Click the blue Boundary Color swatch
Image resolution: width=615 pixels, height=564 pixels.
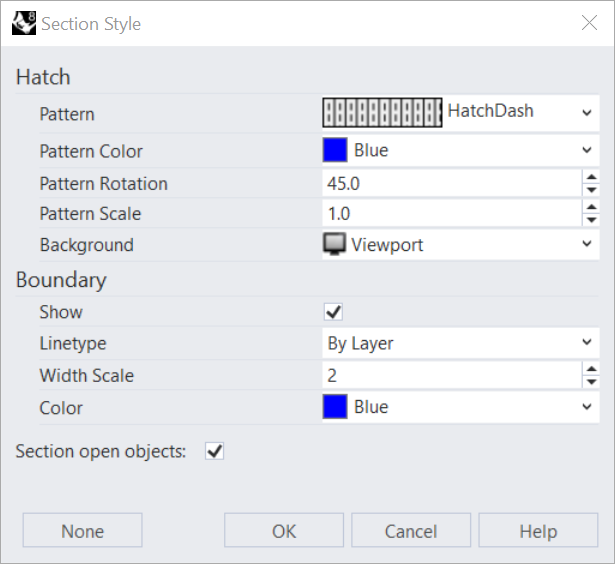coord(335,407)
